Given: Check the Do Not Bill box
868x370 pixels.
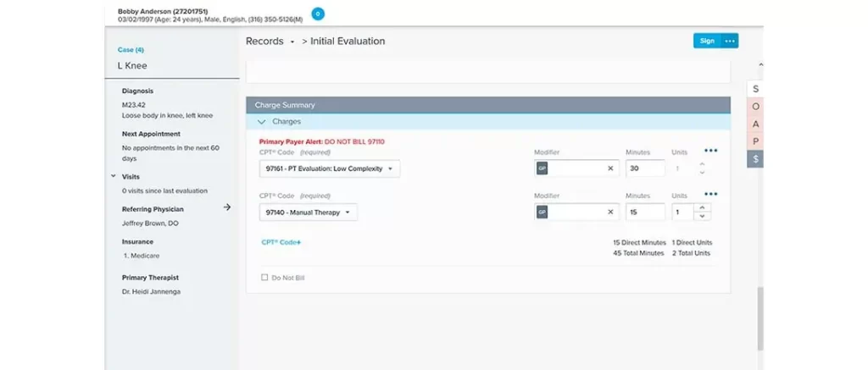Looking at the screenshot, I should pos(264,278).
